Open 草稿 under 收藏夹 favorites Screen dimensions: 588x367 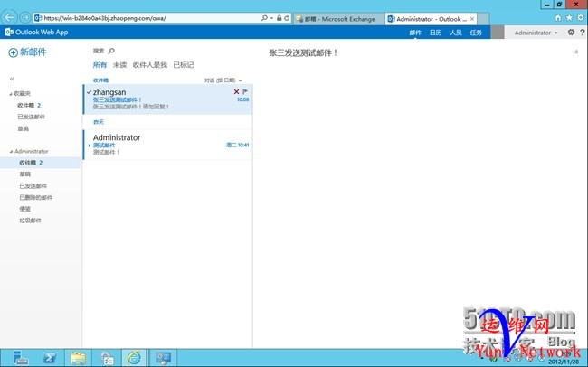point(23,128)
